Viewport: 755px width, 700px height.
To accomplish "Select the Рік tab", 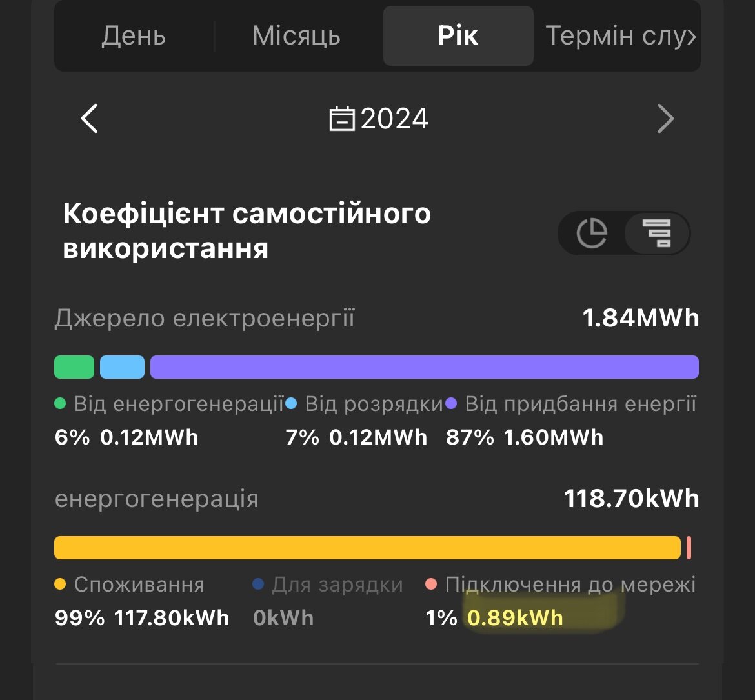I will 458,35.
